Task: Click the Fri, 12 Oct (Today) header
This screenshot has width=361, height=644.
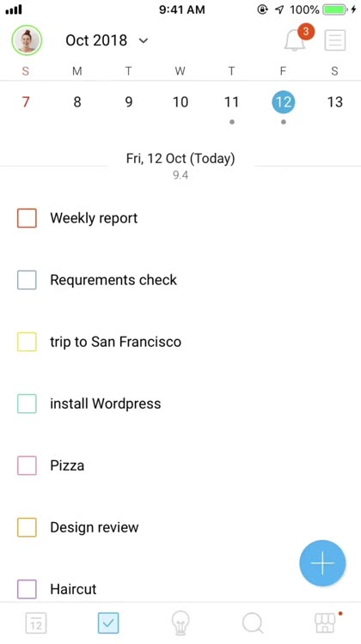Action: (x=180, y=159)
